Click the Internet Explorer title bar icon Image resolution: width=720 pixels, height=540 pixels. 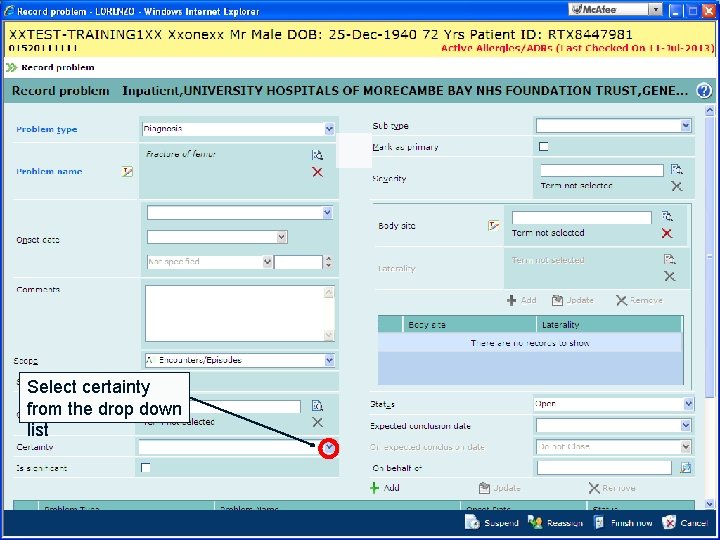click(9, 11)
